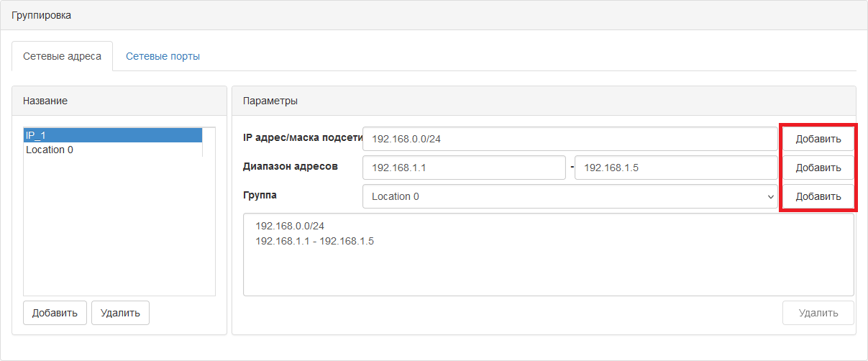
Task: Add the selected group with Добавить
Action: tap(818, 196)
